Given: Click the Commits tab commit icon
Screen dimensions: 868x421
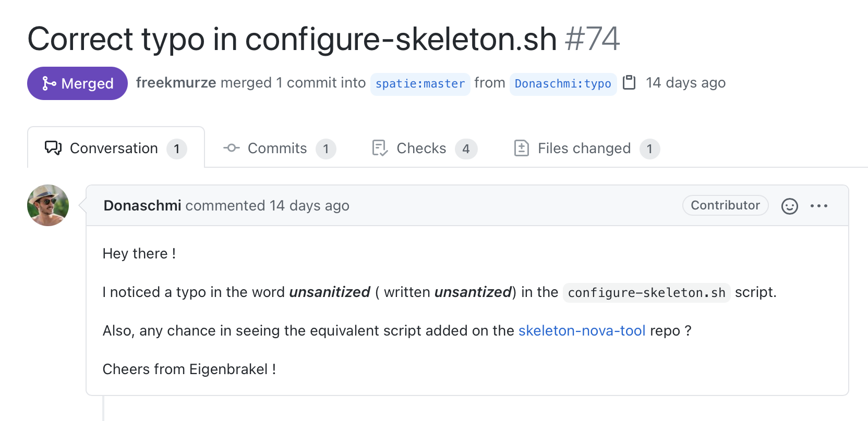Looking at the screenshot, I should coord(232,148).
